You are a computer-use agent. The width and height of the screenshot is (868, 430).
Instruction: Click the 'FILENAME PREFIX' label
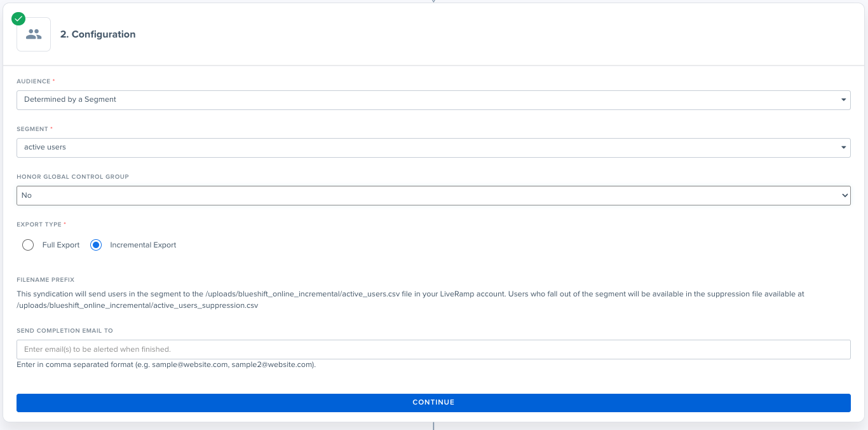point(46,280)
